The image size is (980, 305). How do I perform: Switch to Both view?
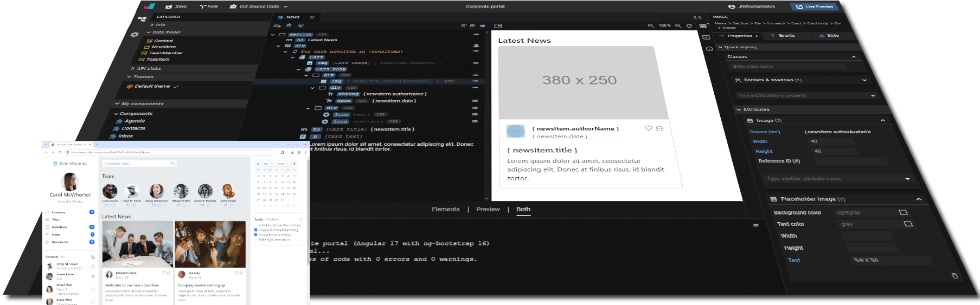pos(523,209)
